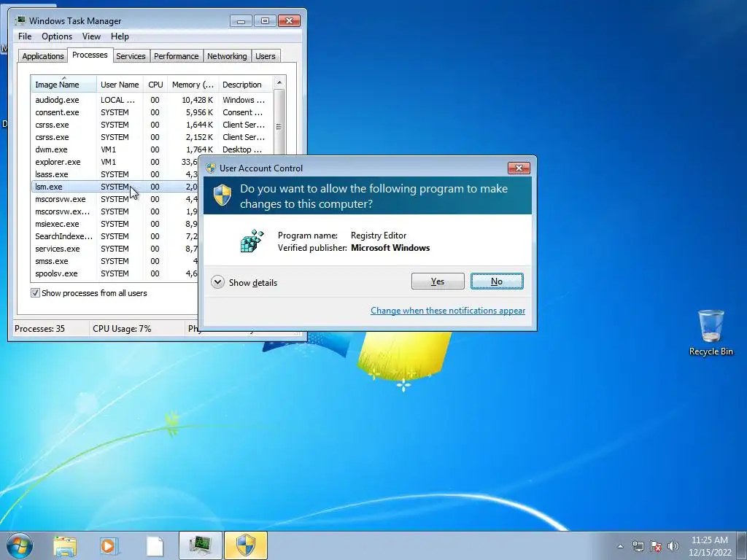Viewport: 747px width, 560px height.
Task: Select the consent.exe process row
Action: pyautogui.click(x=152, y=112)
